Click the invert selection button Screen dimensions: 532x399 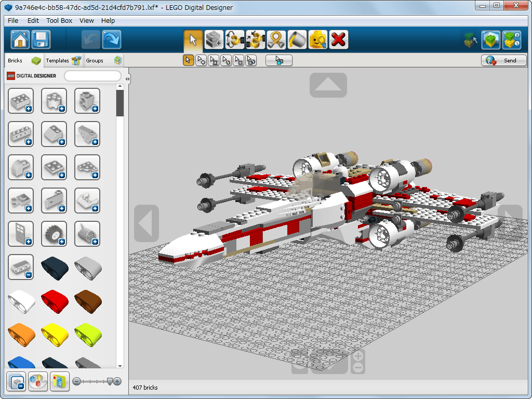[x=279, y=60]
